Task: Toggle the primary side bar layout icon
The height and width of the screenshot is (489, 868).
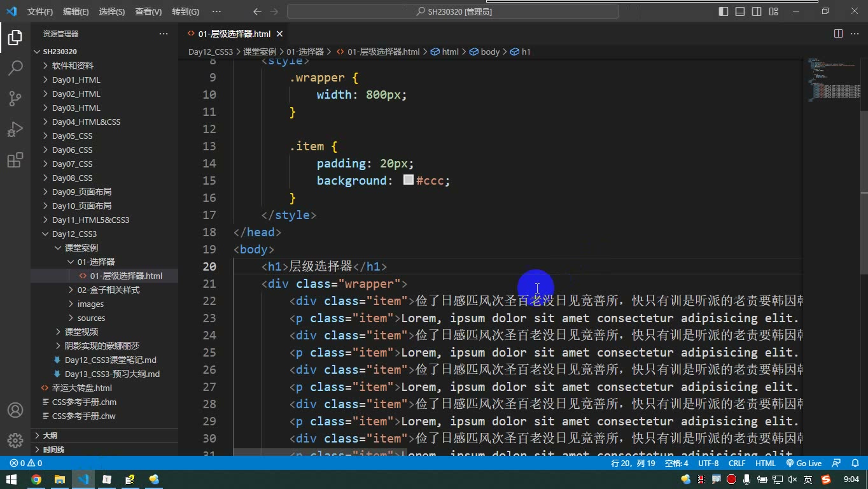Action: click(724, 11)
